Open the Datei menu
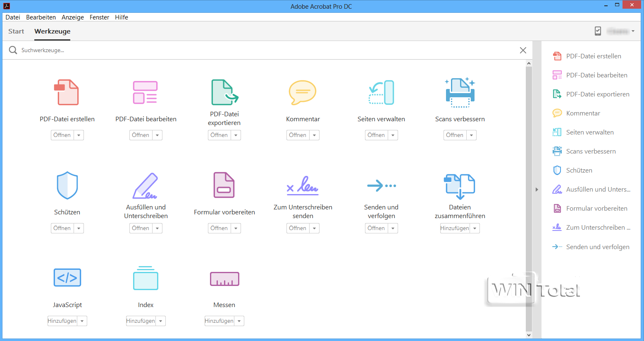Screen dimensions: 644x341 pos(13,17)
